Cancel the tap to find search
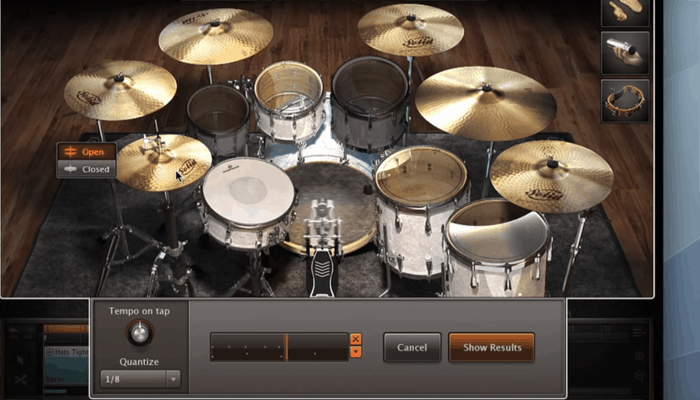 (412, 347)
